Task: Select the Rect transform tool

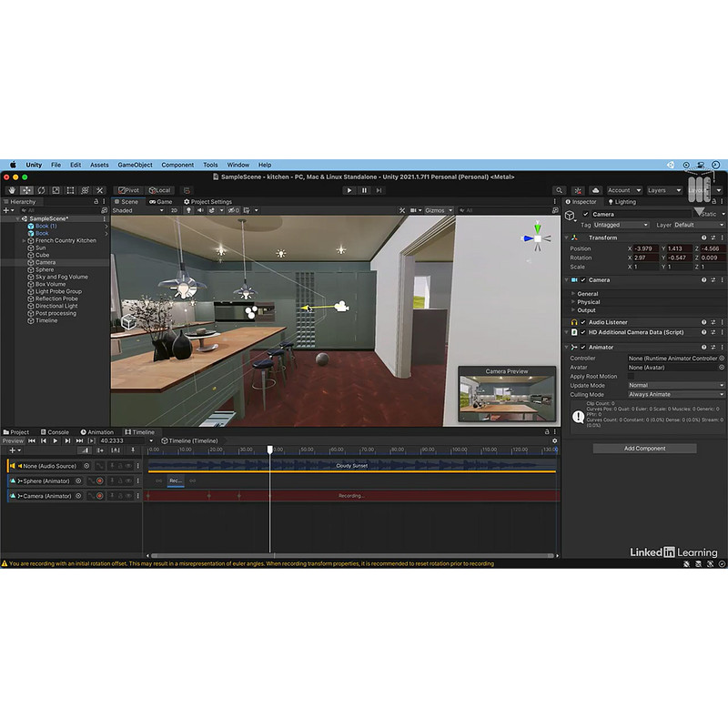Action: coord(70,190)
